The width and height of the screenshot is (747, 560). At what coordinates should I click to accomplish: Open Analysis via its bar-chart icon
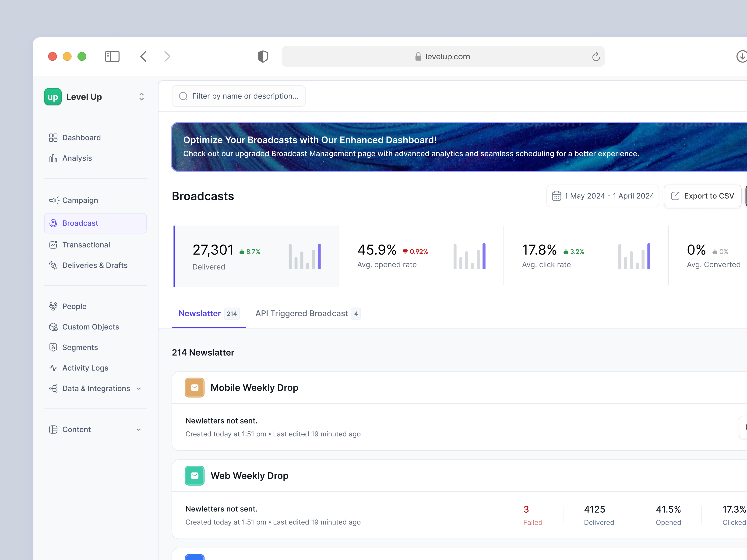[53, 158]
